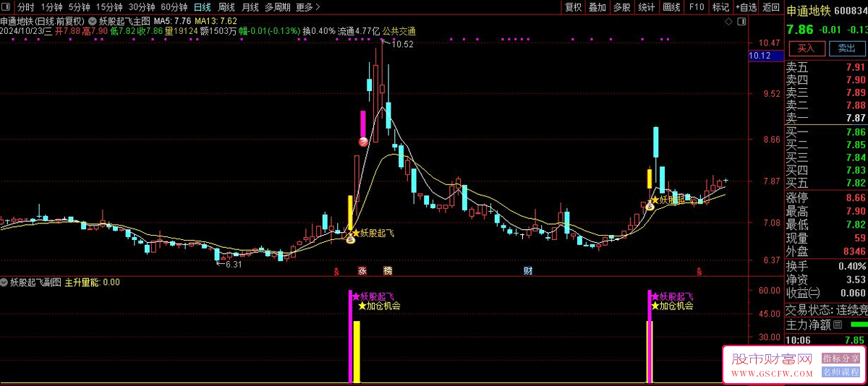Click the MA5: 7.76 indicator label
This screenshot has width=868, height=386.
pos(172,21)
